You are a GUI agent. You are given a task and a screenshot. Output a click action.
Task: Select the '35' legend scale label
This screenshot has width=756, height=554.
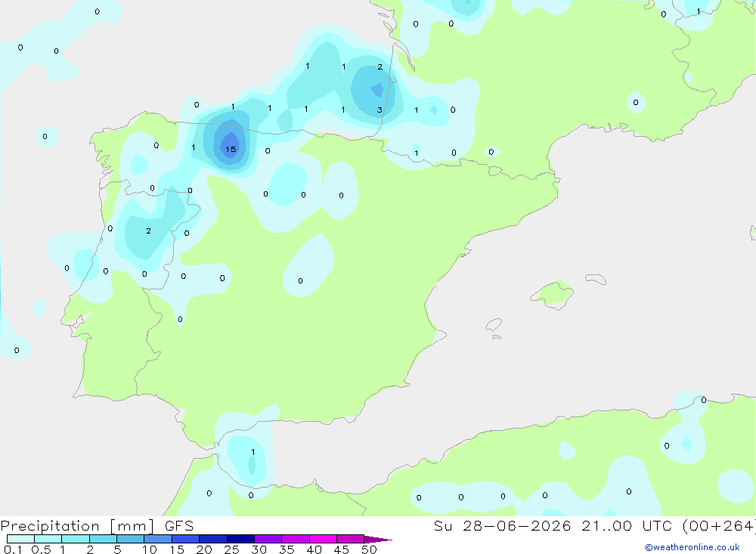(287, 549)
